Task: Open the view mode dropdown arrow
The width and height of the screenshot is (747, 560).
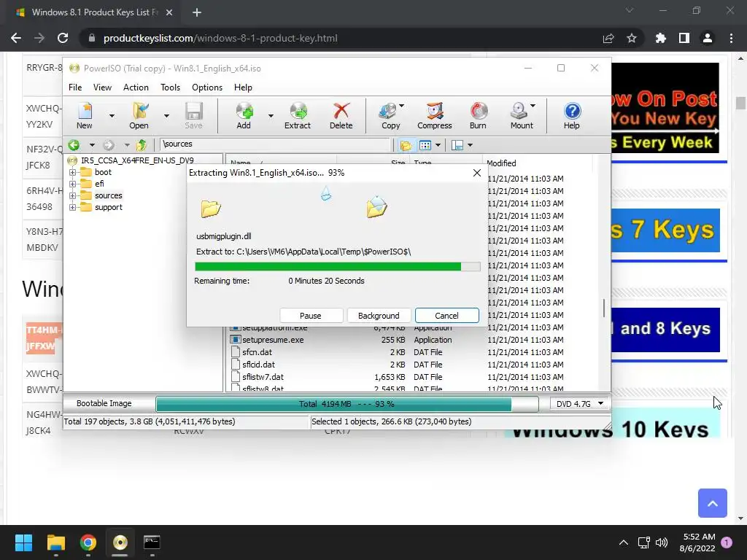Action: click(x=438, y=145)
